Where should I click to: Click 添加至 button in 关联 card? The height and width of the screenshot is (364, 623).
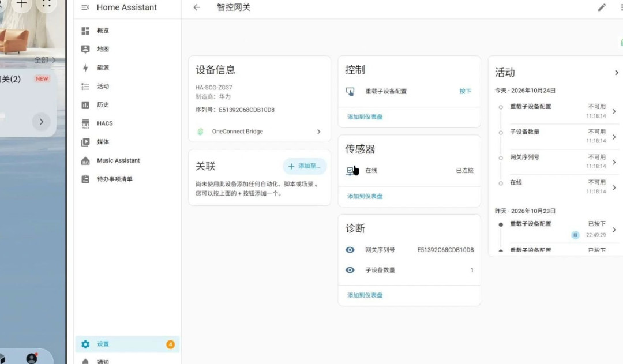click(305, 166)
